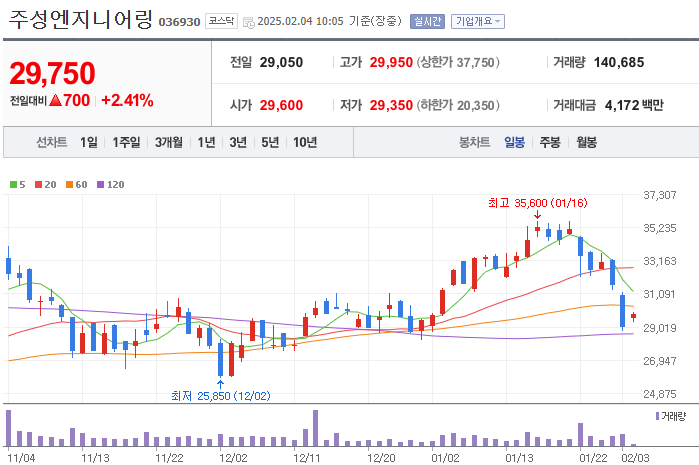This screenshot has height=465, width=699.
Task: Open the 기업개요 dropdown
Action: coord(477,21)
